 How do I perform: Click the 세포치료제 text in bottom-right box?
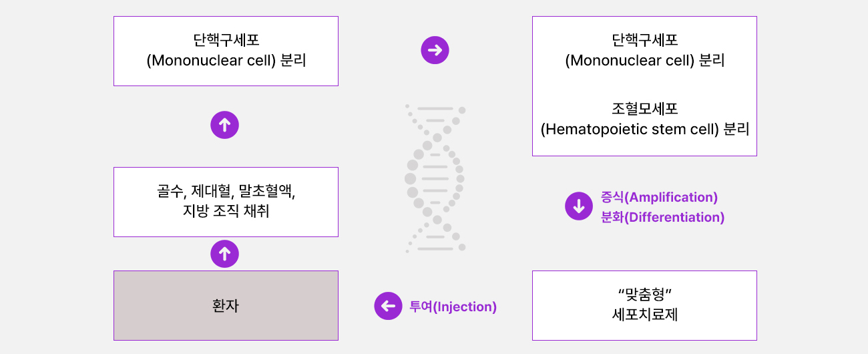click(644, 315)
